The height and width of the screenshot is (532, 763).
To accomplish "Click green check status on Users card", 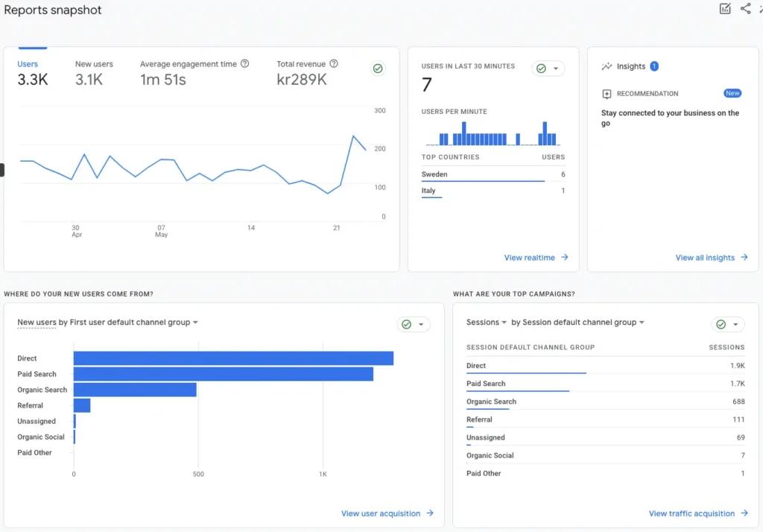I will (x=378, y=69).
